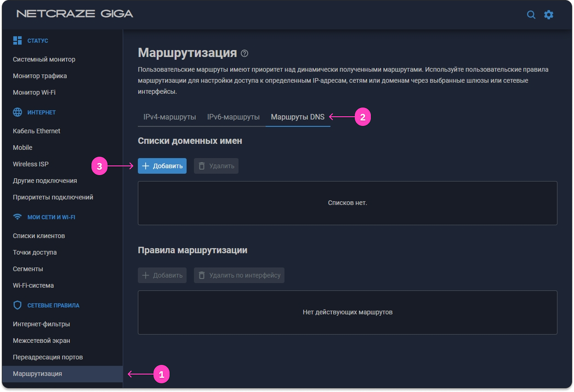Click the Wi-Fi icon beside Мои сети
Viewport: 574px width, 392px height.
(17, 217)
